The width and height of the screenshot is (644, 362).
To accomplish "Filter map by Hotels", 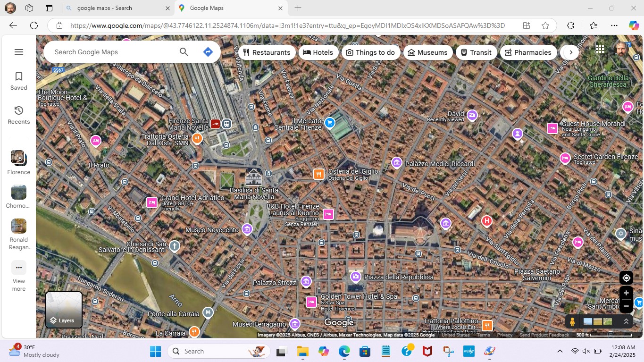I will point(318,52).
